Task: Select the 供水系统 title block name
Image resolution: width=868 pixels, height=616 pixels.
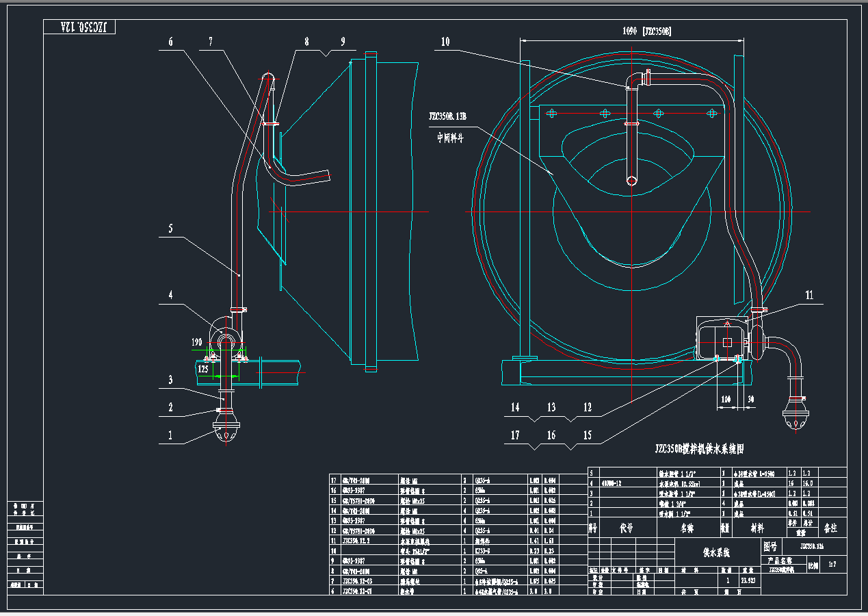Action: tap(716, 552)
